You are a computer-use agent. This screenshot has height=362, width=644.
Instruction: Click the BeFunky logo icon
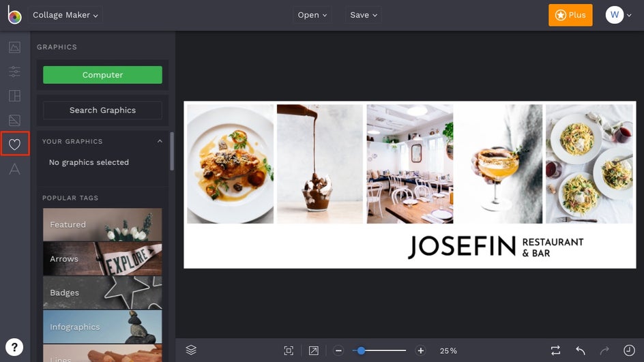14,15
